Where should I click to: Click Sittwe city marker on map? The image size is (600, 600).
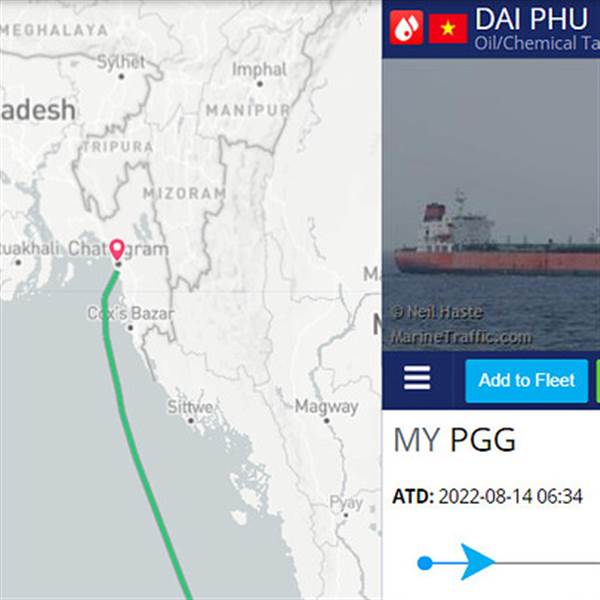click(x=191, y=421)
